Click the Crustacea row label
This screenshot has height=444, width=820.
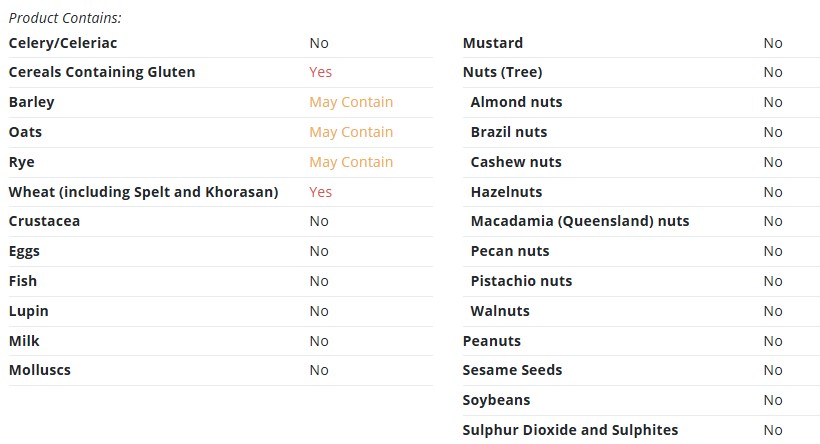[x=44, y=221]
